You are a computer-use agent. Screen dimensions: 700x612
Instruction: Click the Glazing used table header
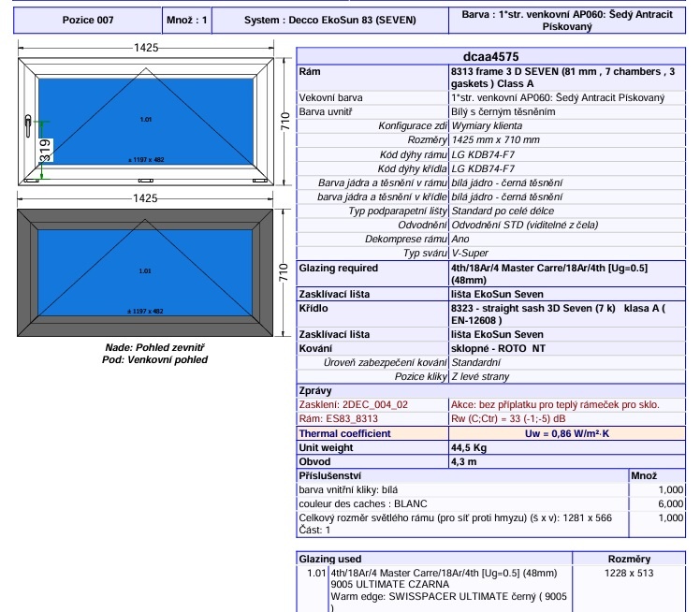tap(329, 559)
